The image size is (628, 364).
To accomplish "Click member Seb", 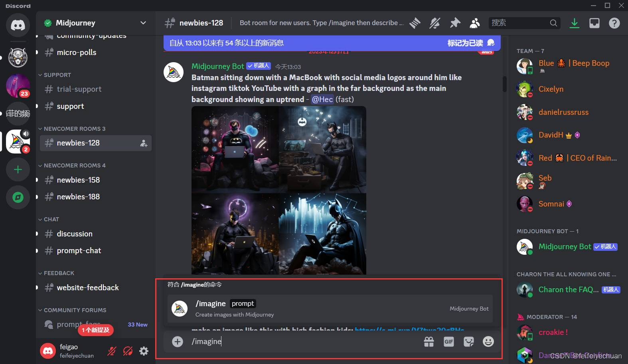I will click(568, 181).
